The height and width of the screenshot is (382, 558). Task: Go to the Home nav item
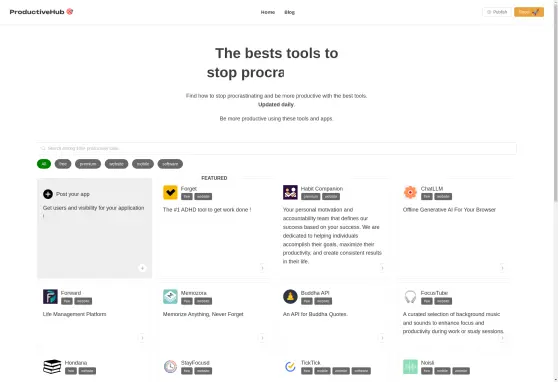point(268,12)
